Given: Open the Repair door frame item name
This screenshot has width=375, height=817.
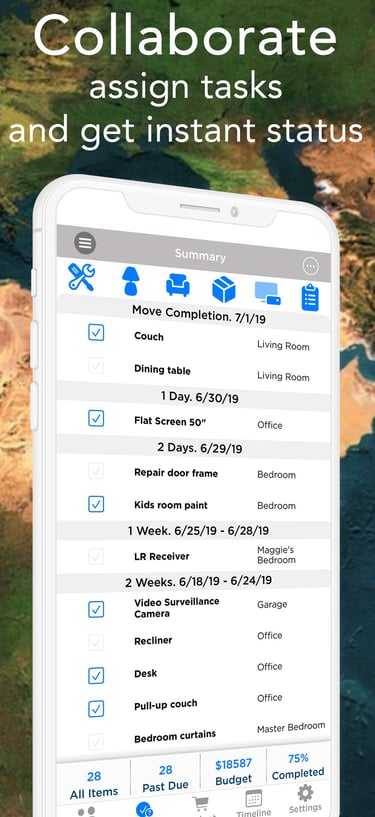Looking at the screenshot, I should point(176,473).
